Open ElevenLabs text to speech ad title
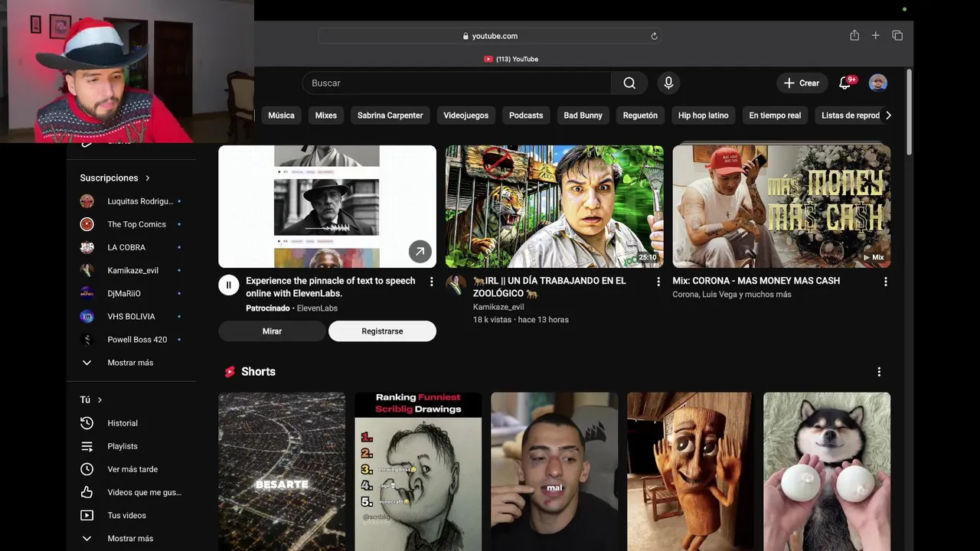Image resolution: width=980 pixels, height=551 pixels. [x=331, y=287]
